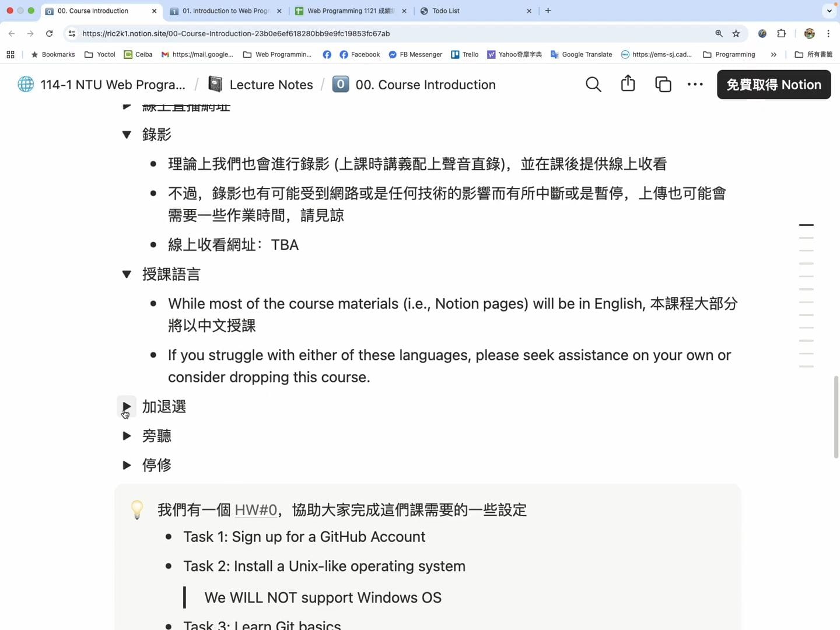
Task: Bookmark this page with the star icon
Action: (736, 34)
